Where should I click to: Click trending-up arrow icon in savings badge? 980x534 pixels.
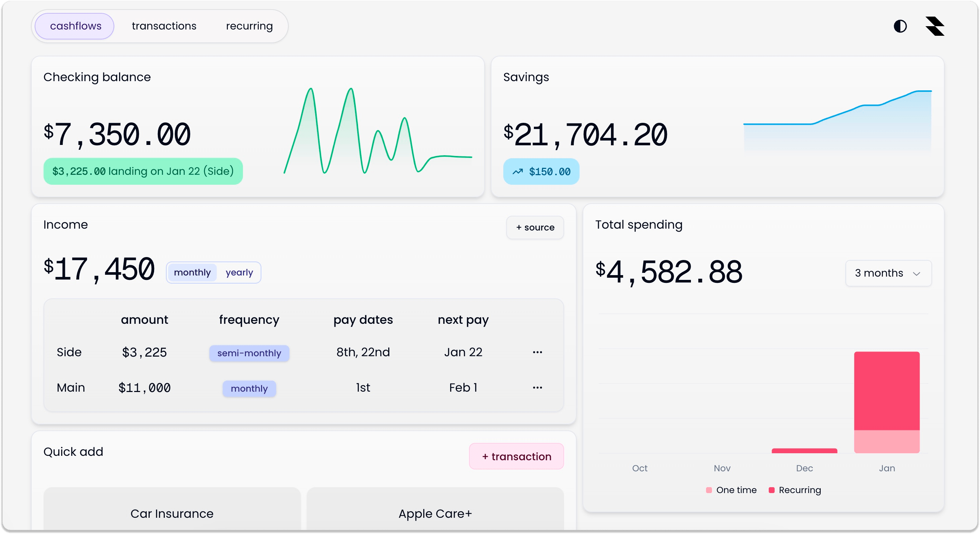tap(517, 171)
